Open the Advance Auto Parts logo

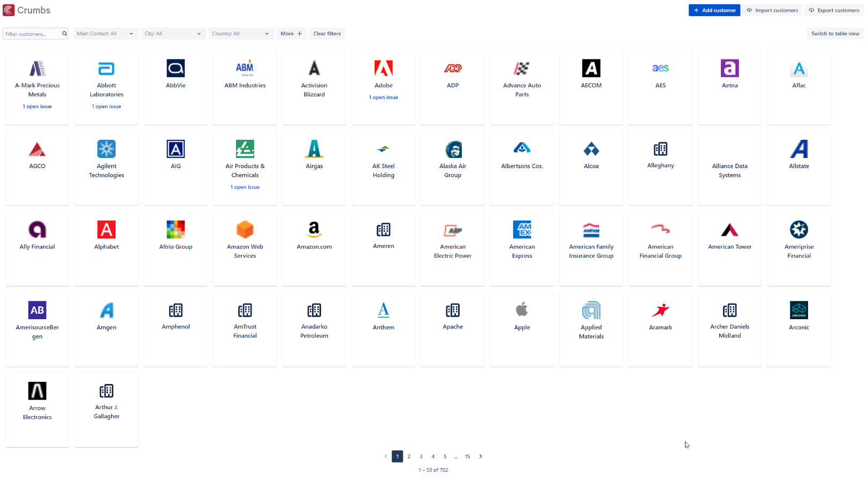click(x=522, y=69)
